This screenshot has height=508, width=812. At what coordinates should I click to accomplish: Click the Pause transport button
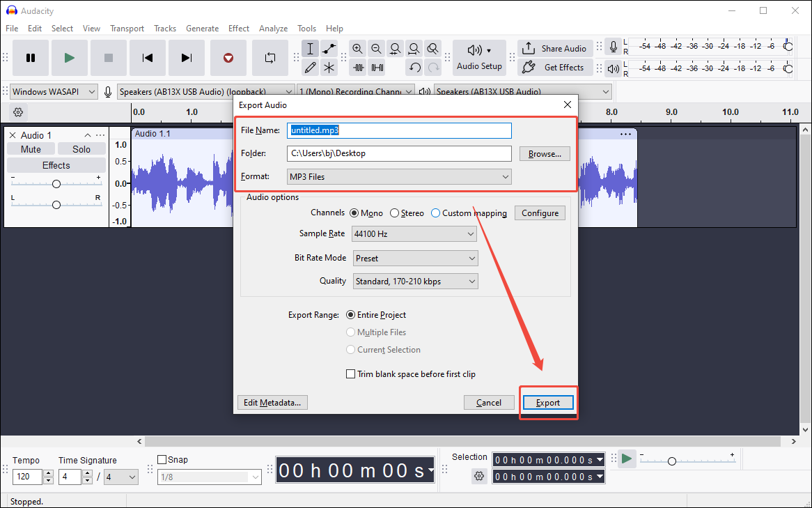pos(31,58)
